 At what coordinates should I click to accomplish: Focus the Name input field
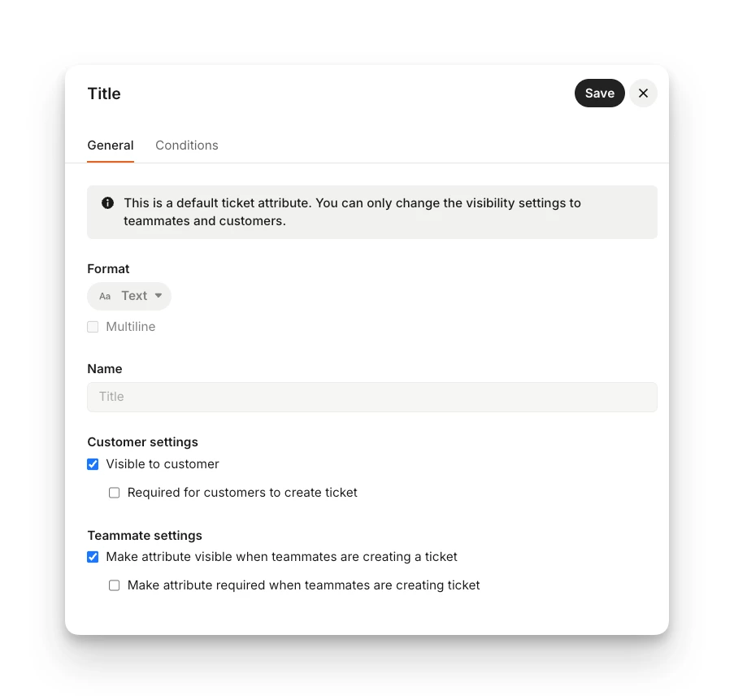coord(372,397)
